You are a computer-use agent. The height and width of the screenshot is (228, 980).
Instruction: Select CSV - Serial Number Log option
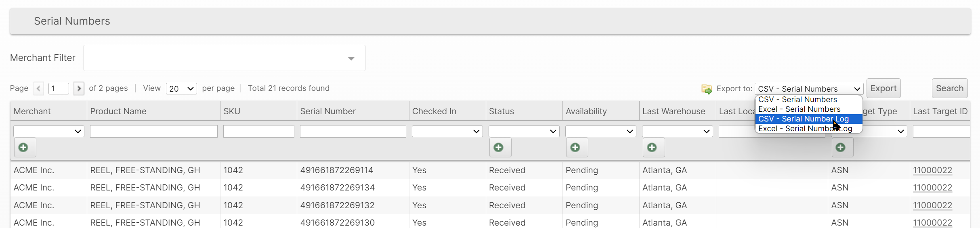point(803,119)
